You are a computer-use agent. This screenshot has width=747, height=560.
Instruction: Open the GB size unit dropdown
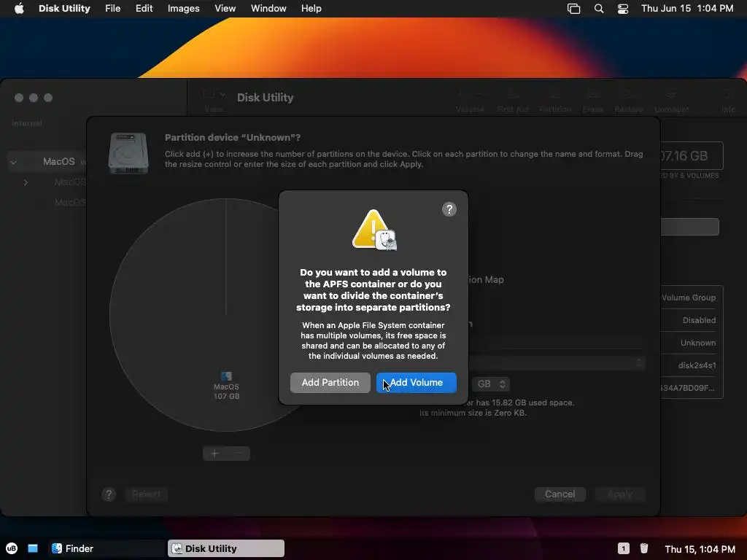(491, 384)
